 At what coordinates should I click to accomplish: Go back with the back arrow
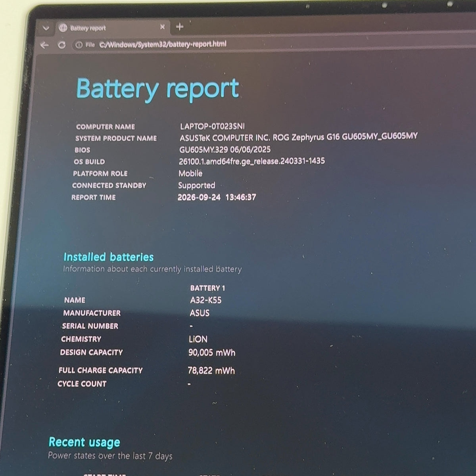point(44,45)
